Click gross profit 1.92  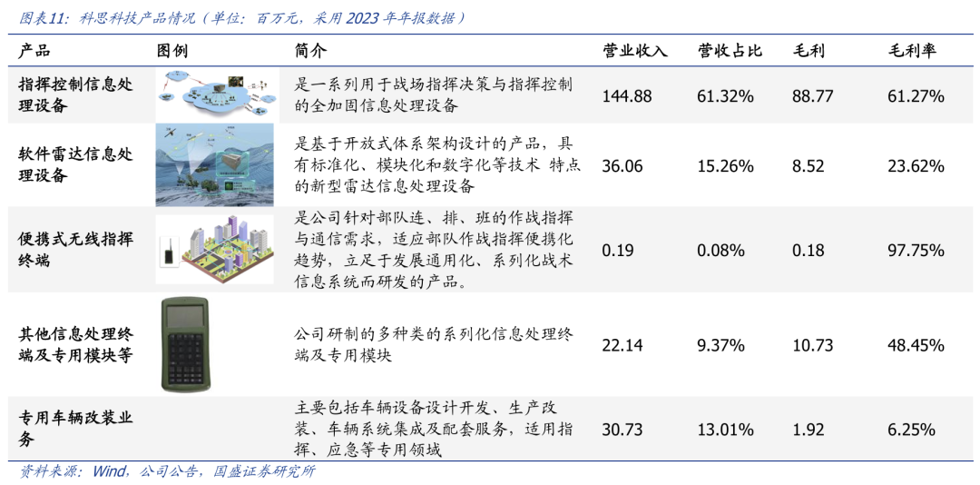(808, 430)
